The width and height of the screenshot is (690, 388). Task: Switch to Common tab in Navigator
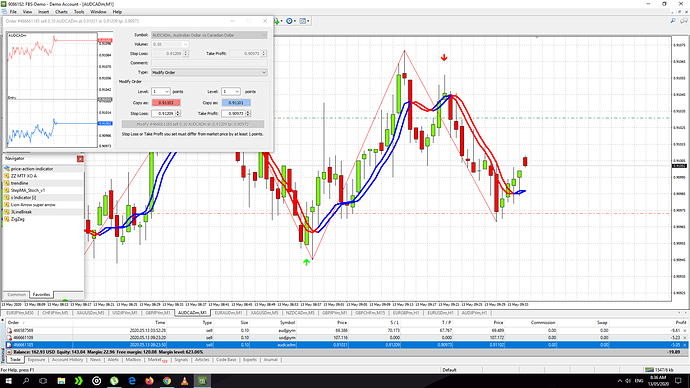[16, 294]
